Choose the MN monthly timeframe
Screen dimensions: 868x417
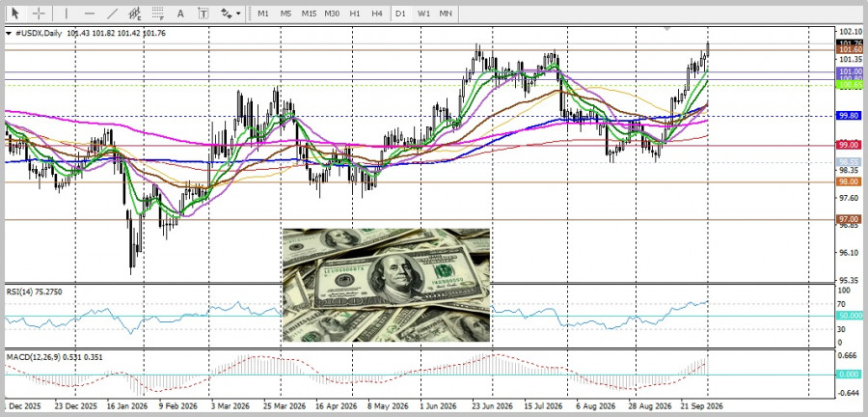[x=446, y=14]
